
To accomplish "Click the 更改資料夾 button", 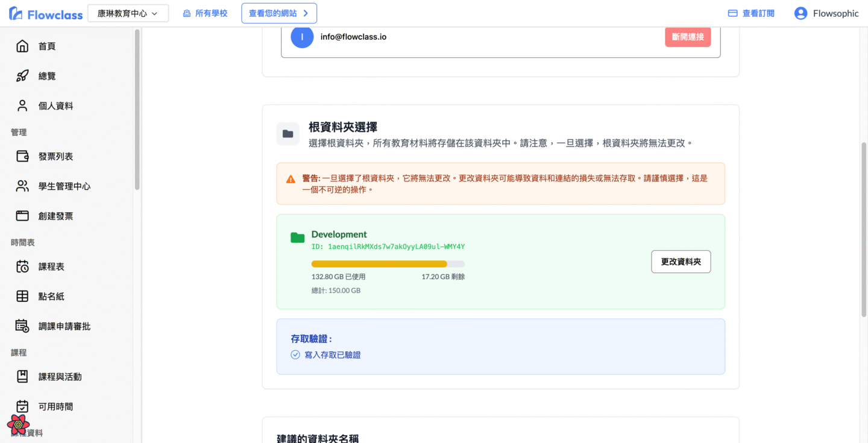I will coord(681,262).
